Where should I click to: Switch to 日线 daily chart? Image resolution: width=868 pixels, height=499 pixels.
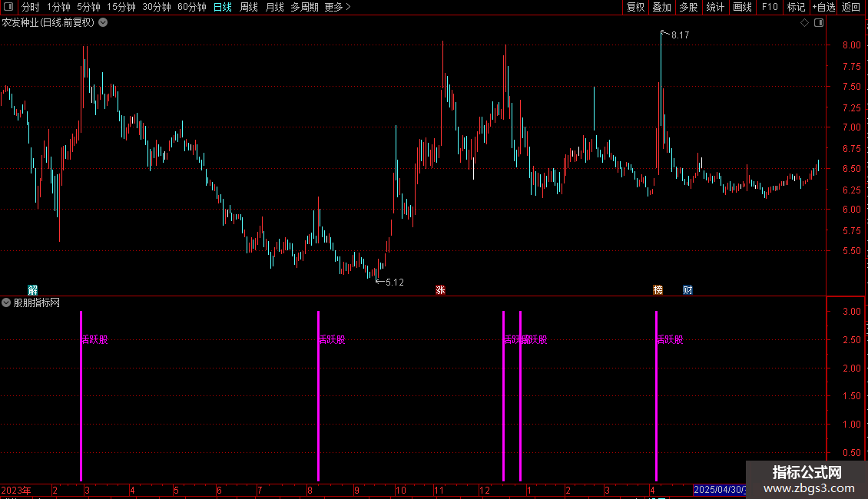(223, 7)
